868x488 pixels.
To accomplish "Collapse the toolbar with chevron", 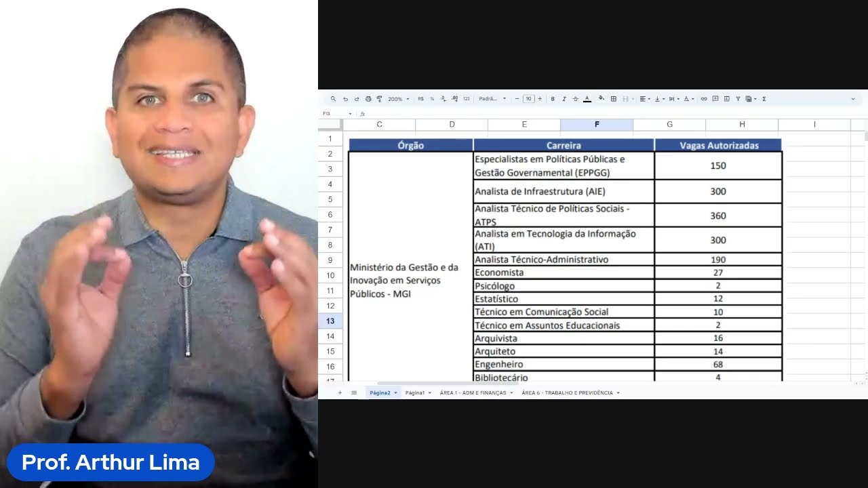I will pos(853,99).
